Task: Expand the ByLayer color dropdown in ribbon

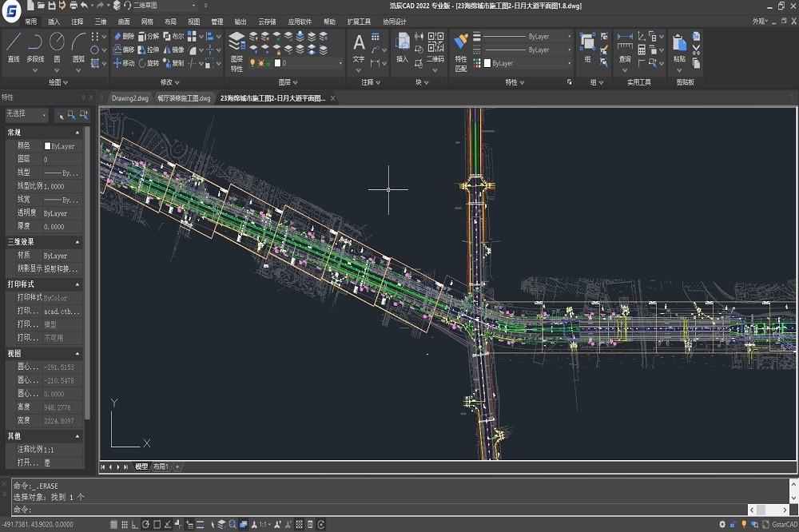Action: 527,63
